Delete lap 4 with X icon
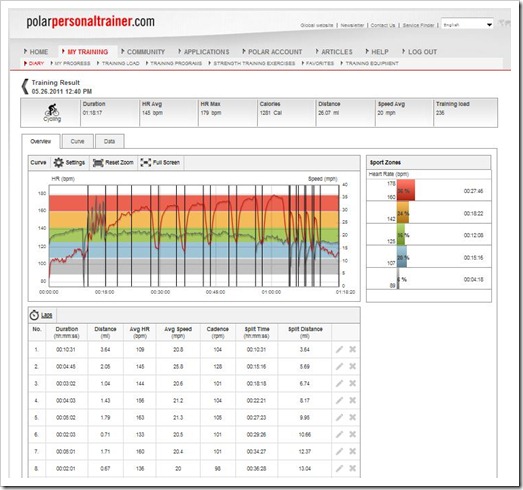Image resolution: width=523 pixels, height=490 pixels. [x=352, y=400]
